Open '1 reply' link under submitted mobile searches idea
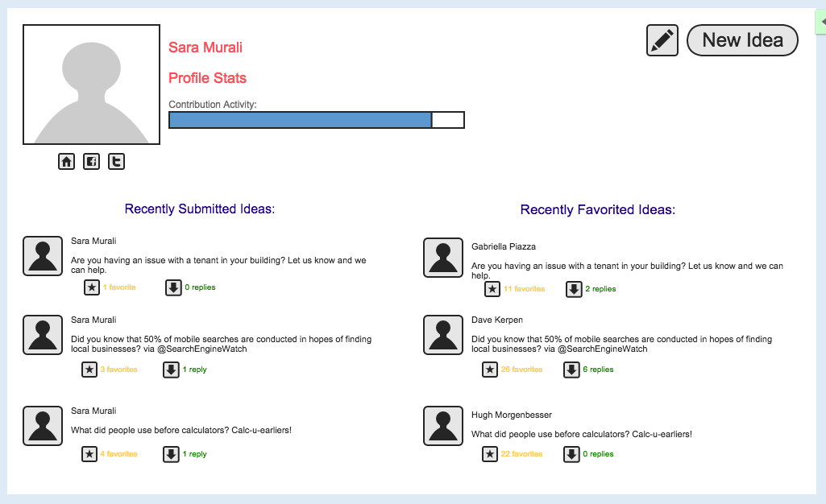Screen dimensions: 826x504 [194, 370]
